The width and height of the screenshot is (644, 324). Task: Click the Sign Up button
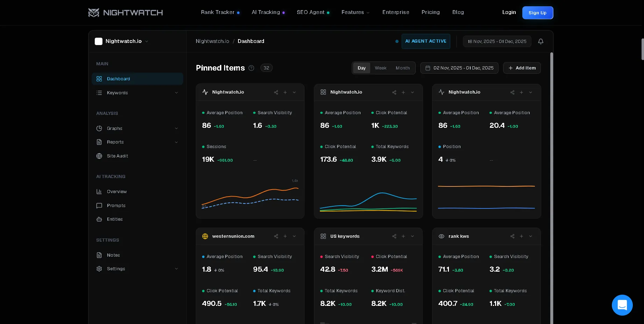click(538, 13)
